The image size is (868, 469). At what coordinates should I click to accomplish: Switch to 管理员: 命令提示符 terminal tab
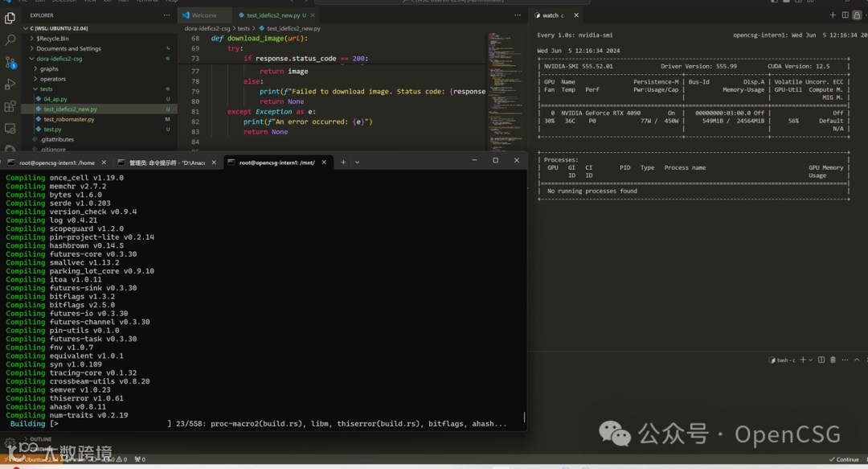pos(166,163)
